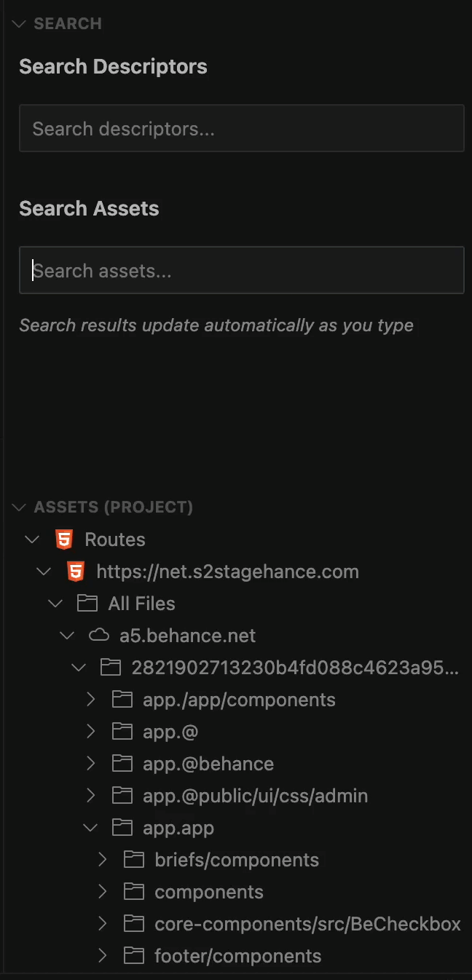Select the 2821902713230b4fd088c4623a95 folder item
The height and width of the screenshot is (980, 472).
(x=295, y=668)
